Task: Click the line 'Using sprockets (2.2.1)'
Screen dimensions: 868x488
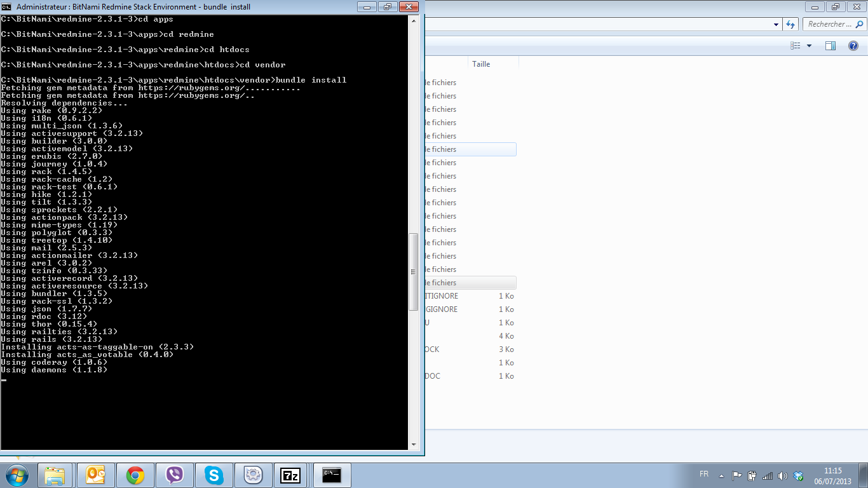Action: [59, 210]
